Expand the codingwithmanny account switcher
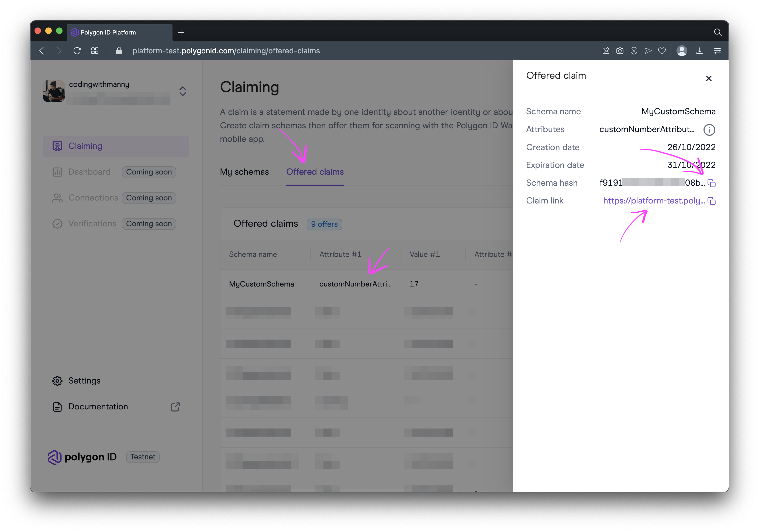Viewport: 759px width, 532px height. [182, 91]
